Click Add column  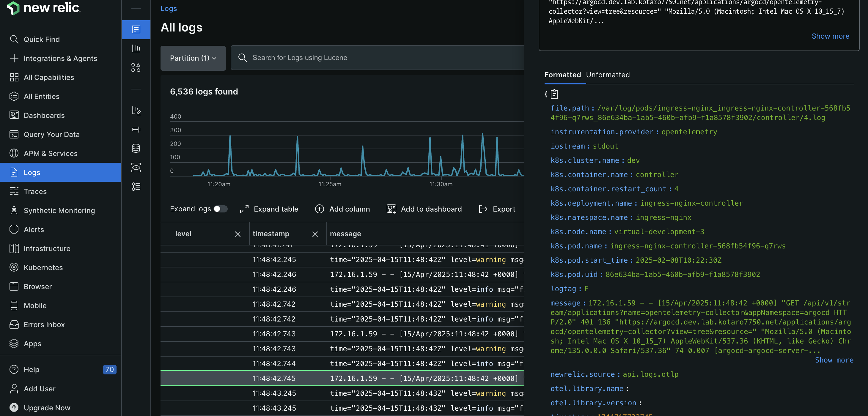(x=342, y=209)
